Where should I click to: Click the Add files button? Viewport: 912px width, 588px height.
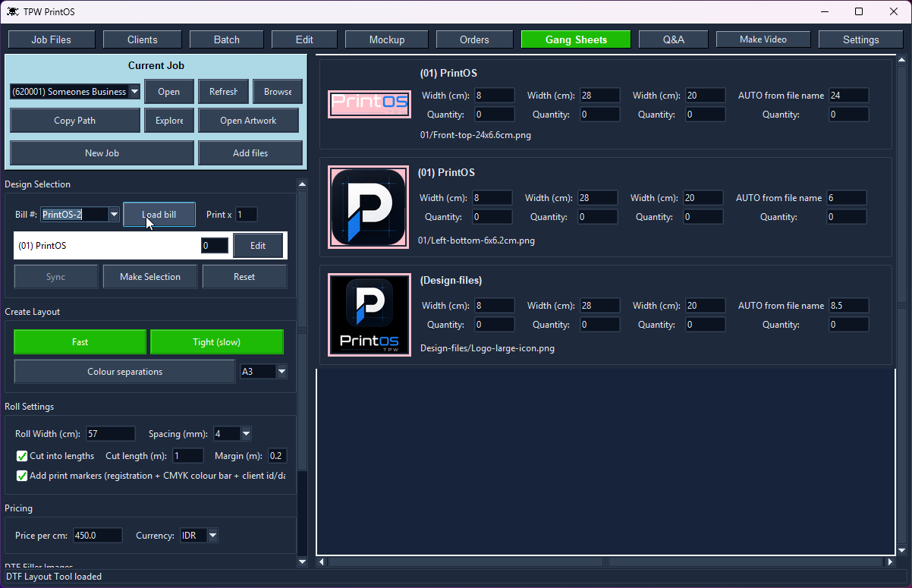250,153
